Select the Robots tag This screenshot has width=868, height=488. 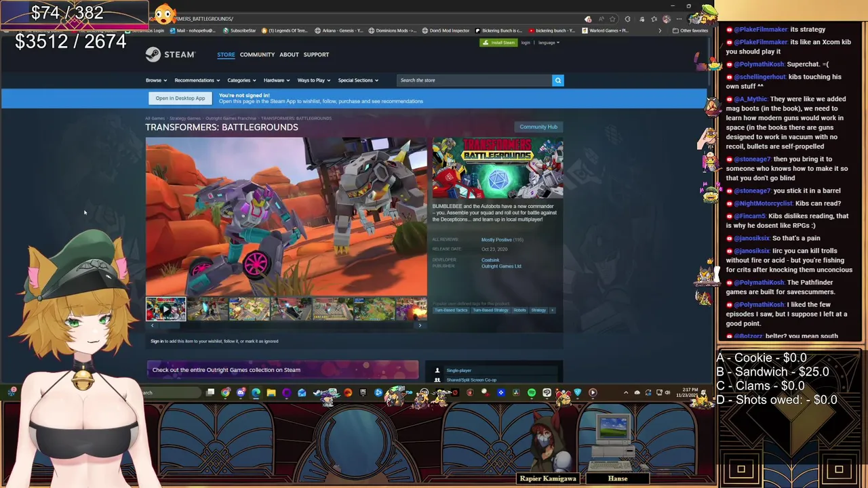[519, 310]
